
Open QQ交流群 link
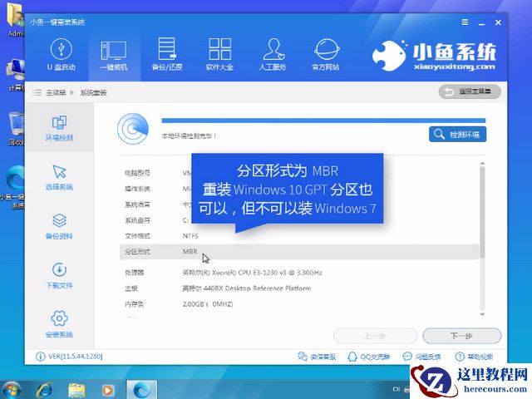tap(369, 357)
